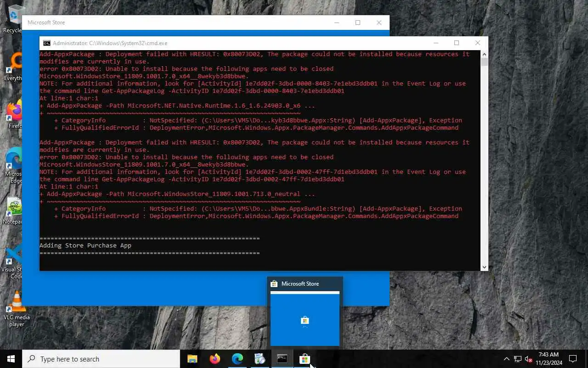Open Microsoft Edge from the taskbar
588x368 pixels.
click(x=237, y=359)
